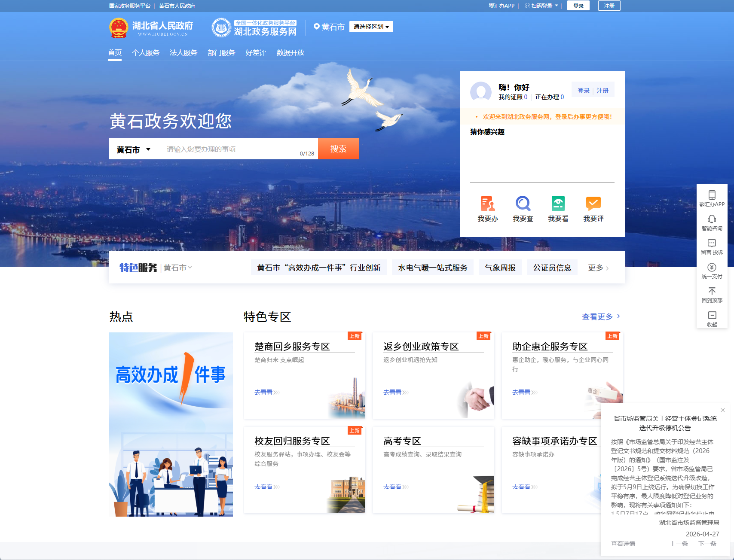The image size is (734, 560).
Task: Open 水电气暖一站式服务
Action: click(433, 268)
